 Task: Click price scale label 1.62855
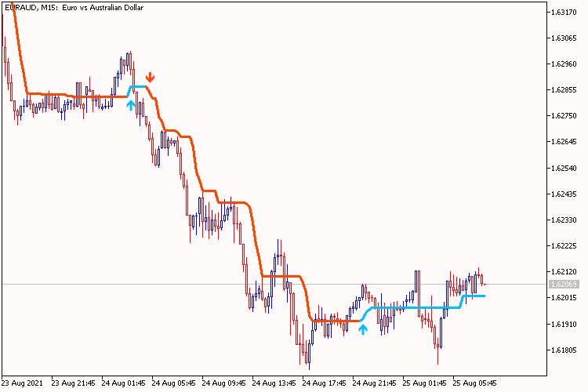(x=564, y=90)
